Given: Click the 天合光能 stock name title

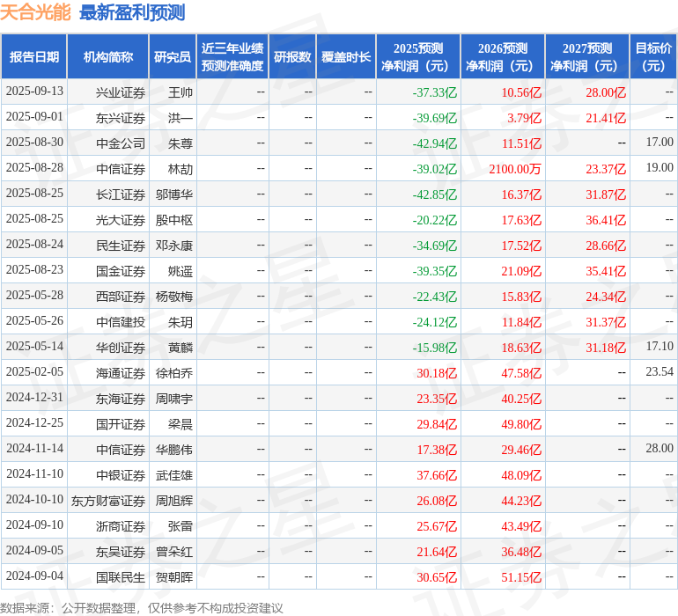Looking at the screenshot, I should click(x=36, y=12).
